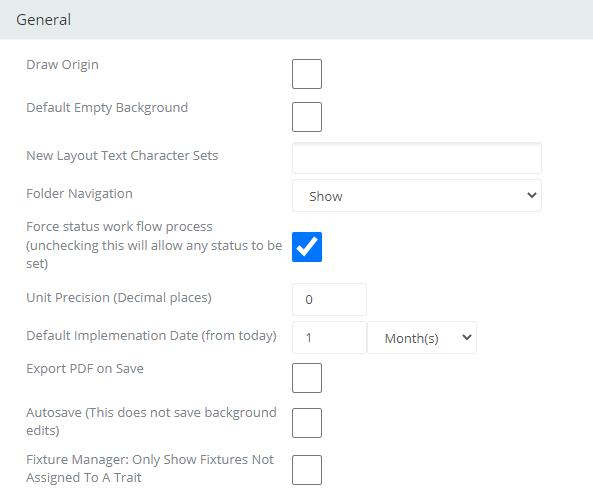Image resolution: width=593 pixels, height=502 pixels.
Task: Turn on the Autosave checkbox
Action: pyautogui.click(x=307, y=423)
